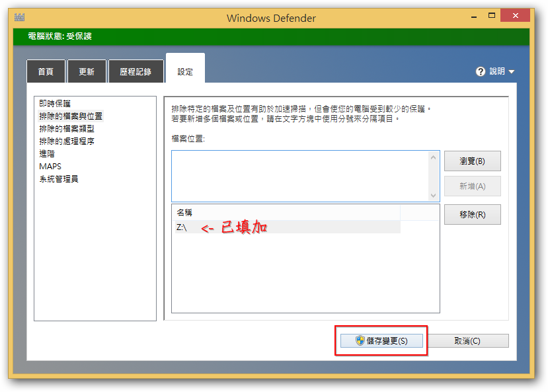Image resolution: width=548 pixels, height=392 pixels.
Task: Open 系統管理員 settings category
Action: pos(59,179)
